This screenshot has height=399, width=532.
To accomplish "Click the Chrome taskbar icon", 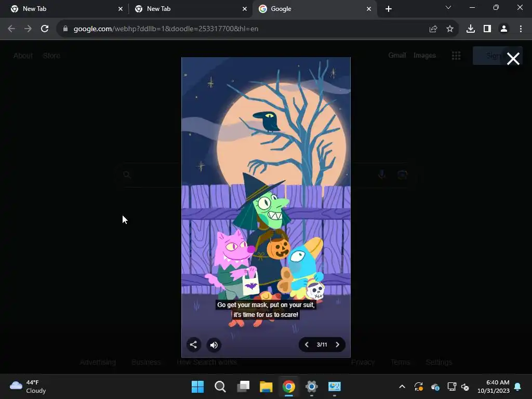I will click(x=289, y=387).
